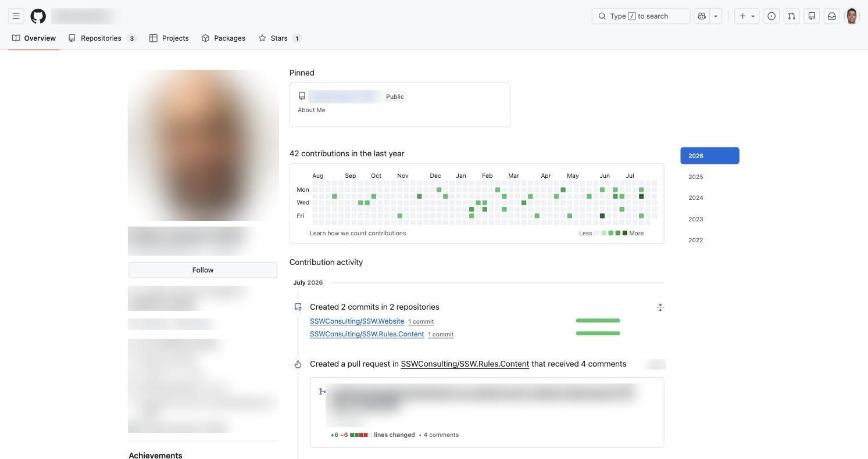The width and height of the screenshot is (868, 459).
Task: Click the Overview tab book icon
Action: pos(16,38)
